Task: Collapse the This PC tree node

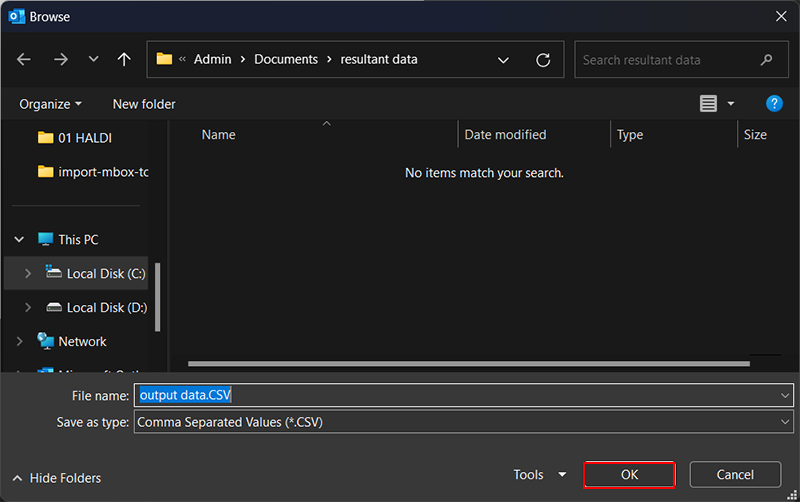Action: (19, 240)
